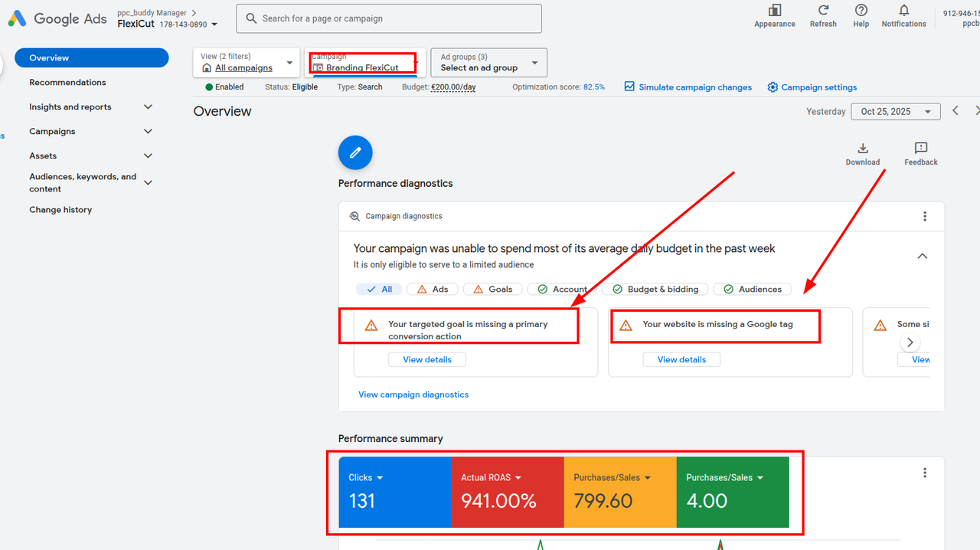This screenshot has width=980, height=550.
Task: Click the 82.5% optimization score
Action: click(x=594, y=87)
